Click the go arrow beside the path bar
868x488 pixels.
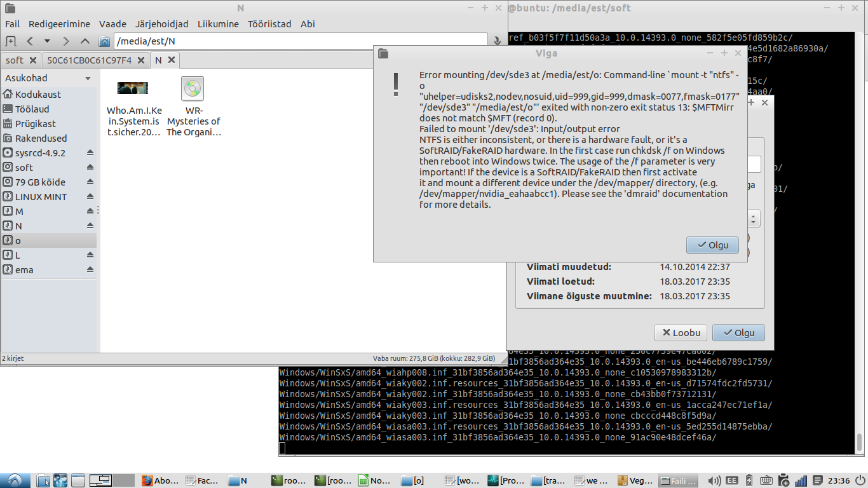[498, 41]
